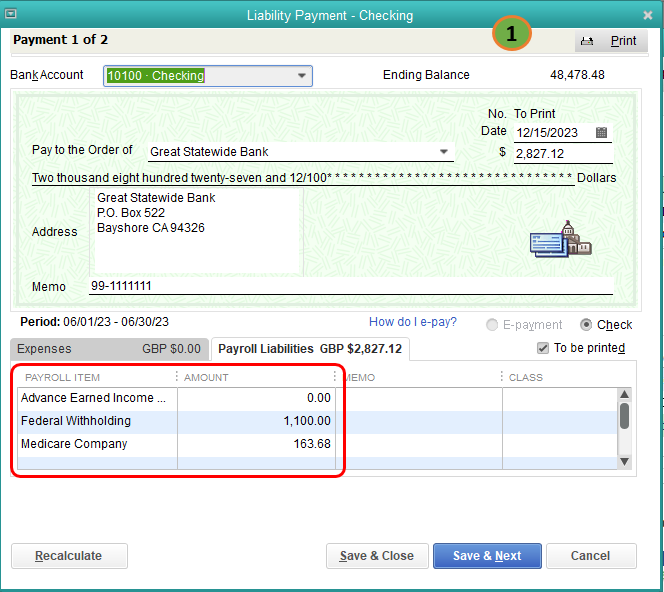Click the printer icon beside Print
Image resolution: width=664 pixels, height=592 pixels.
[x=587, y=41]
